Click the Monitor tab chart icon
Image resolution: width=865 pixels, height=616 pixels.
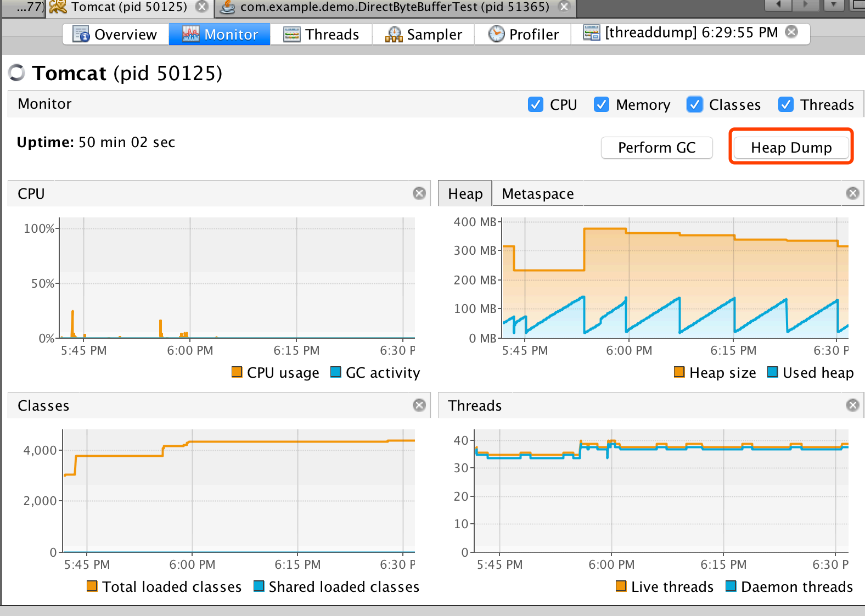pyautogui.click(x=190, y=34)
